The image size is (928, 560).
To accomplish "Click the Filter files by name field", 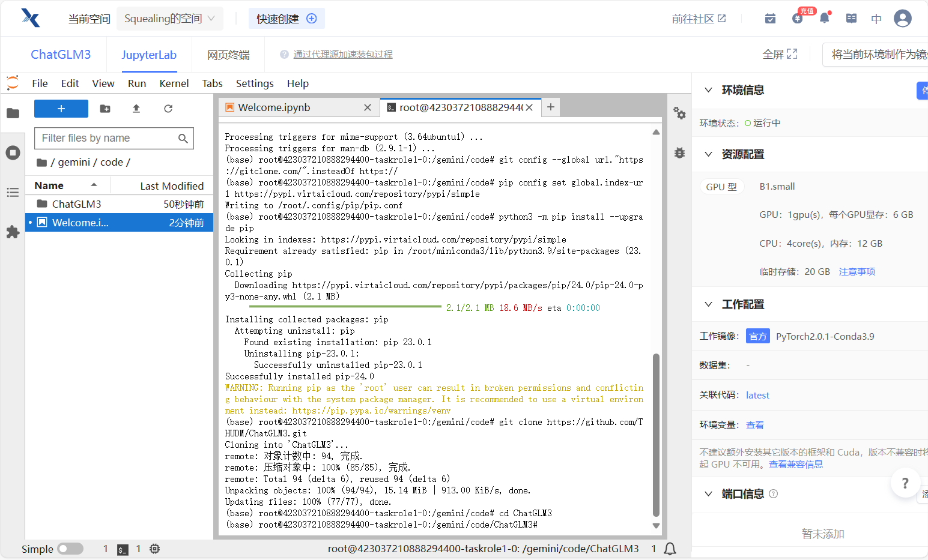I will [107, 138].
